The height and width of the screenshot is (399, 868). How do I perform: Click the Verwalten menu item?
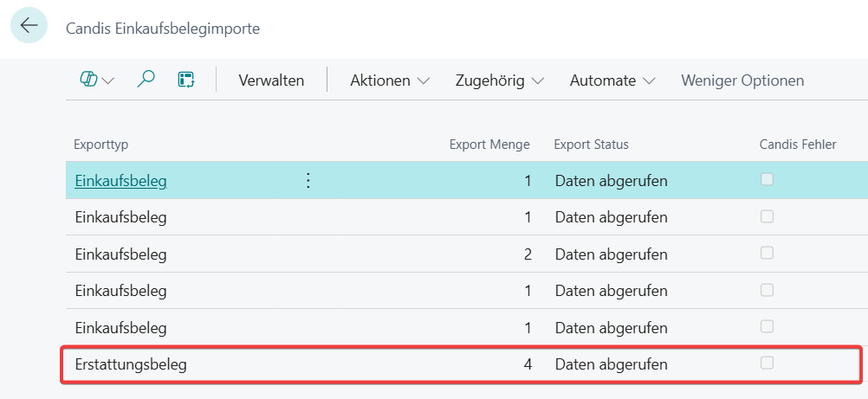(x=271, y=80)
